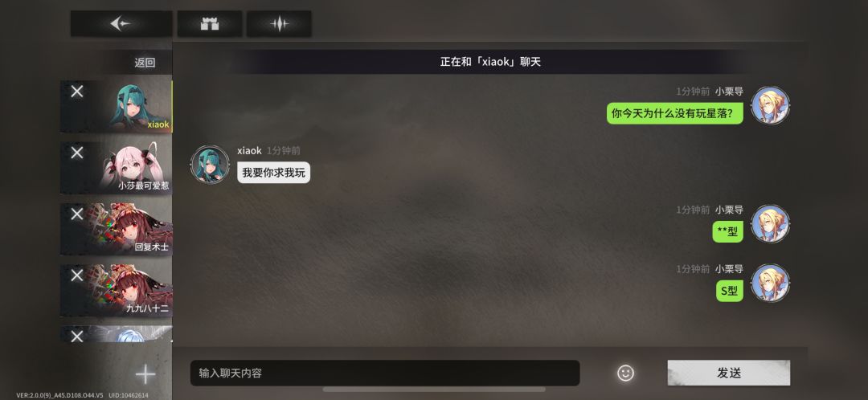Click the back arrow icon in top bar
This screenshot has width=868, height=400.
click(121, 24)
